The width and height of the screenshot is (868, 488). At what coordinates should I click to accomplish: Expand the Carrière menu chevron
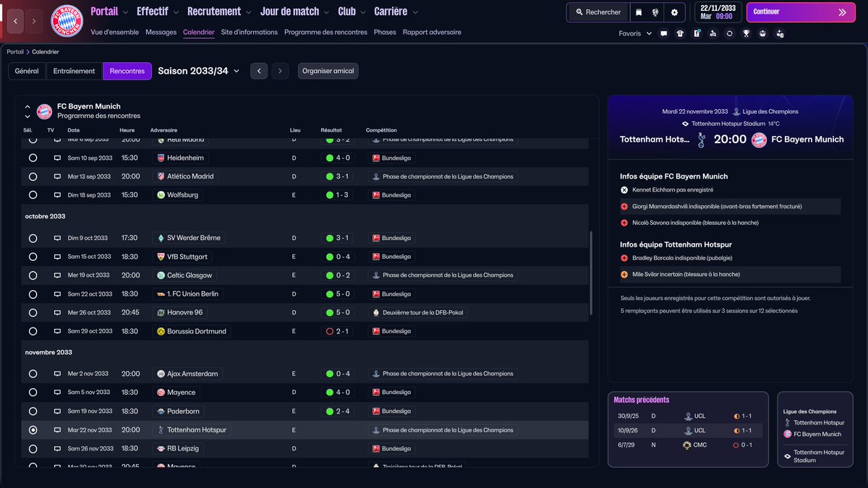pos(416,12)
